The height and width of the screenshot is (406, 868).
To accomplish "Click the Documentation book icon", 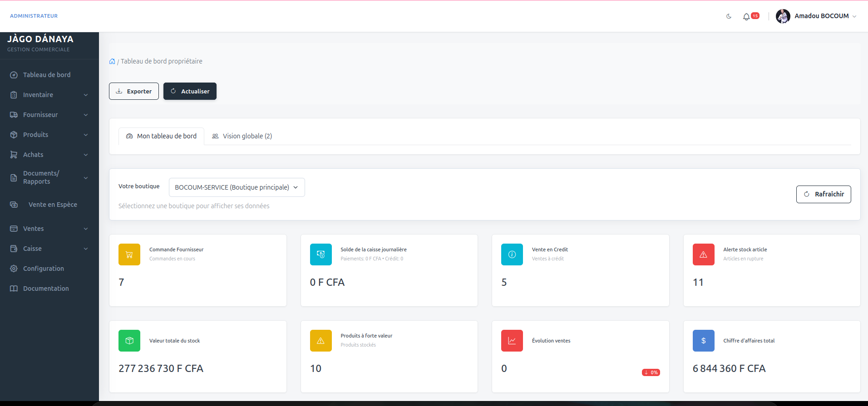I will pos(14,289).
